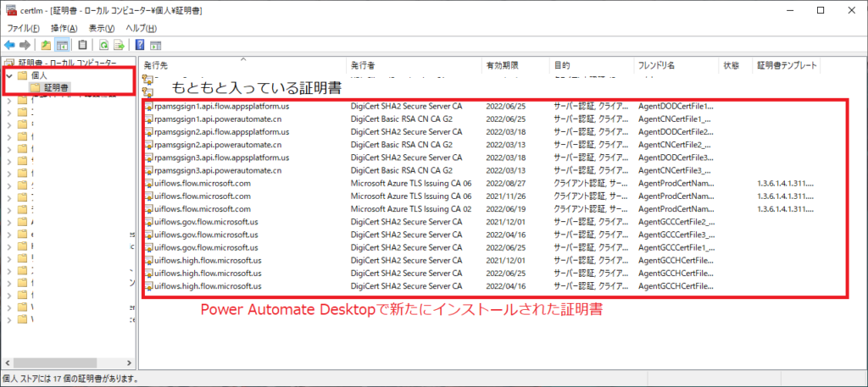Open help with the blue question-mark icon
This screenshot has height=387, width=868.
tap(140, 46)
